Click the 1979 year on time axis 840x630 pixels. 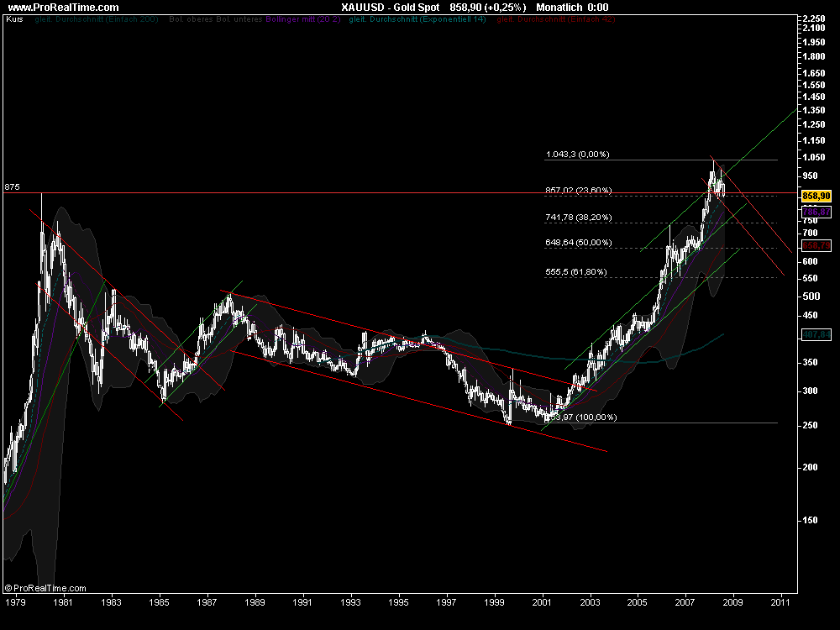[15, 602]
